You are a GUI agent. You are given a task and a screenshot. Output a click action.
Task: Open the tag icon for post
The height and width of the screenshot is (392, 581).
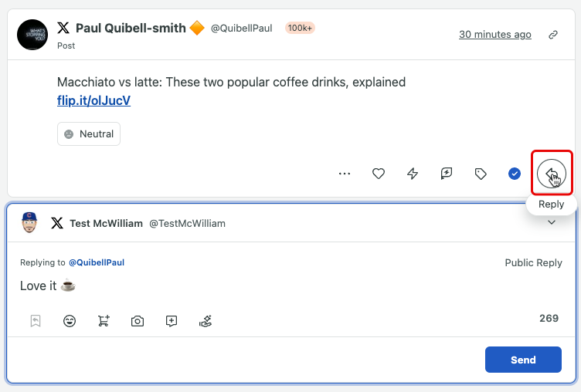pos(481,174)
